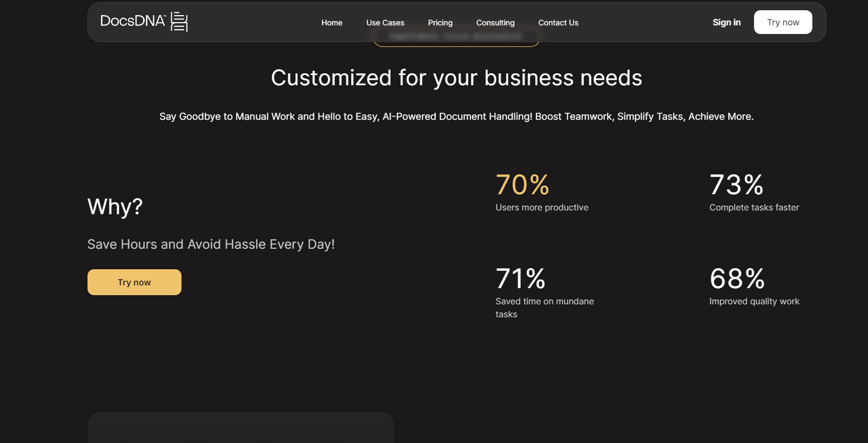Click the 73% statistic number

(736, 185)
